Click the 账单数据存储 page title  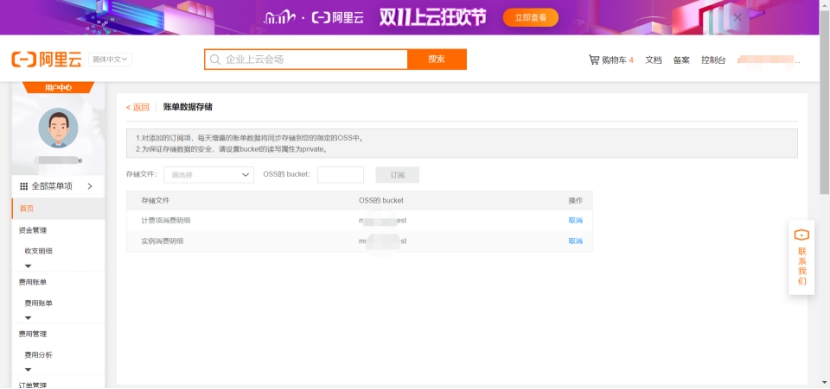tap(188, 107)
